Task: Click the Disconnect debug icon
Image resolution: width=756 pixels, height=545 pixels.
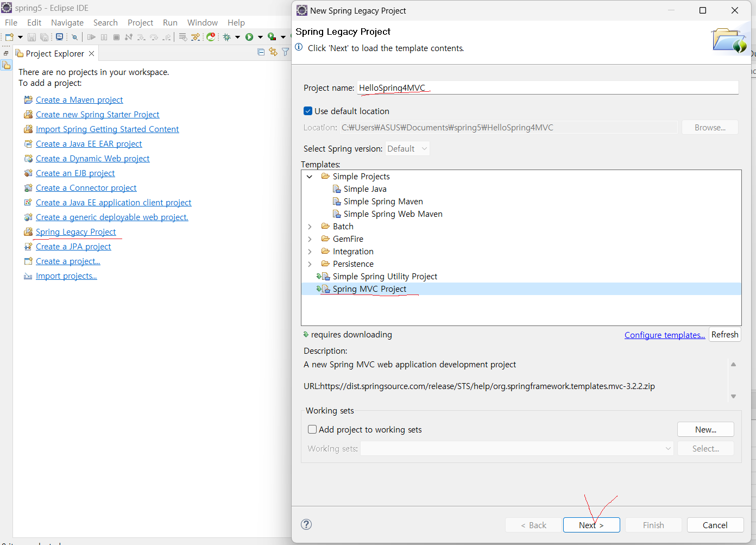Action: [x=129, y=37]
